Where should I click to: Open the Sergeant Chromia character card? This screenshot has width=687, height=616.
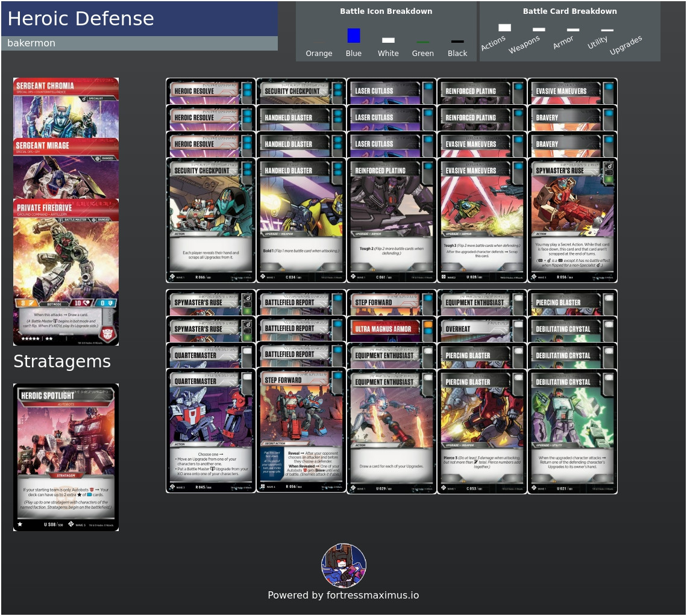[66, 108]
